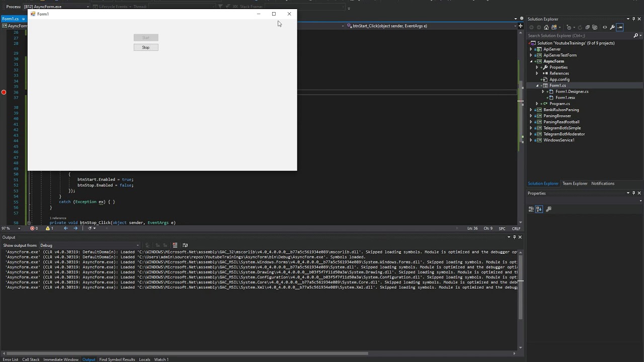This screenshot has height=362, width=644.
Task: Click Property Pages wrench in Properties panel
Action: pyautogui.click(x=549, y=209)
